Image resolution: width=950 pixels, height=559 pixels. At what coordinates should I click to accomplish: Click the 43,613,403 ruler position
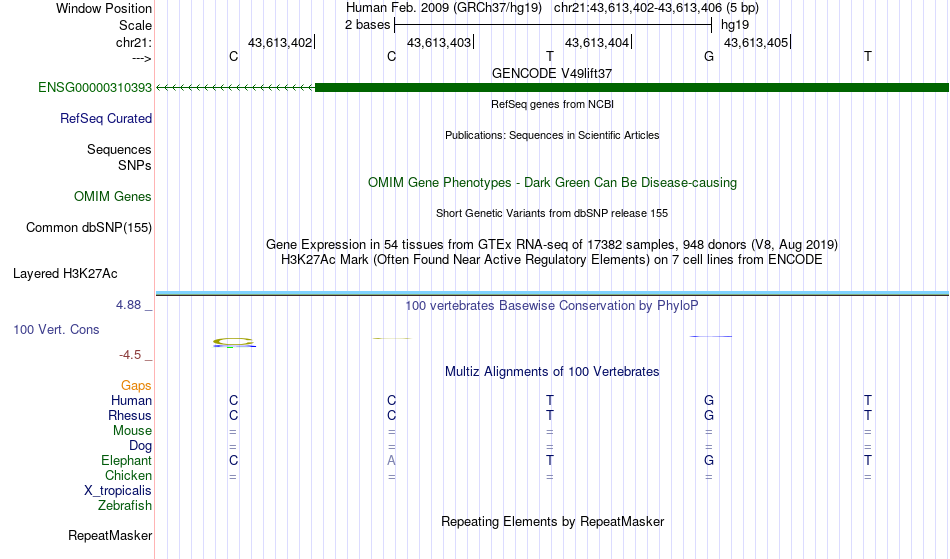[x=439, y=42]
